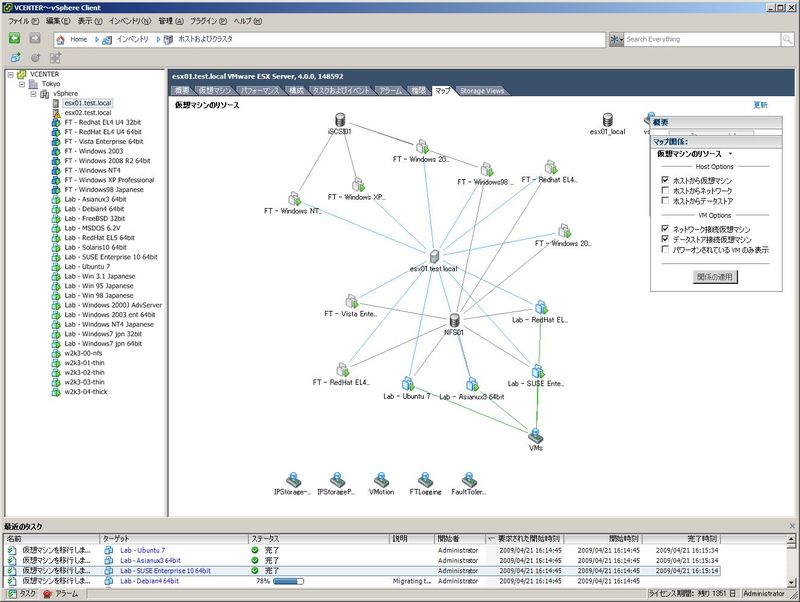Click the new virtual machine toolbar icon
This screenshot has height=602, width=800.
coord(15,58)
